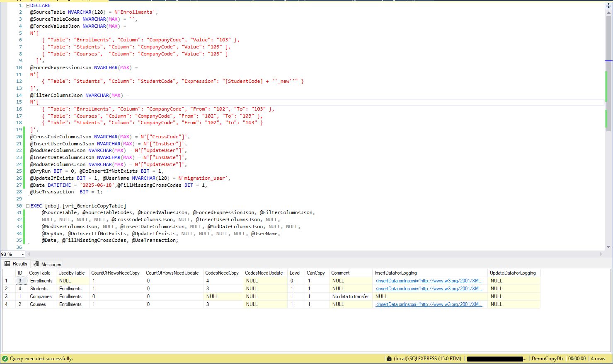Click the lock icon beside (local)\SQLEXPRESS
This screenshot has width=613, height=364.
(x=389, y=359)
